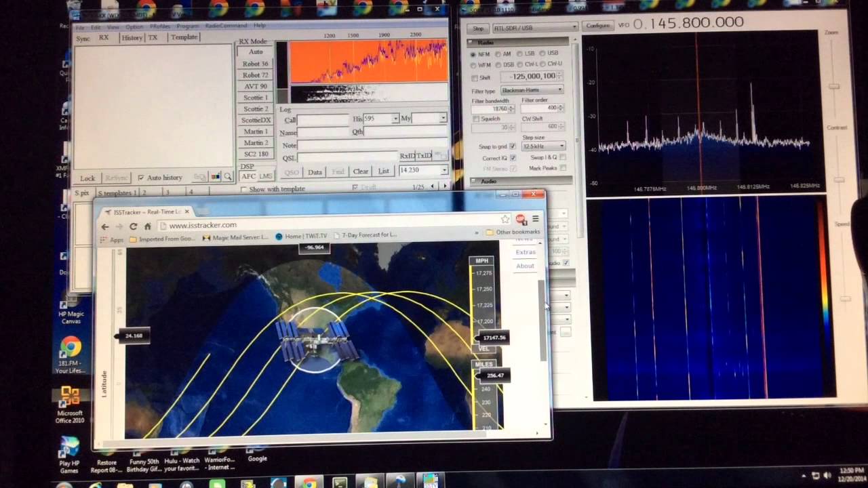The image size is (868, 488).
Task: Click the volume icon in system tray
Action: click(828, 476)
